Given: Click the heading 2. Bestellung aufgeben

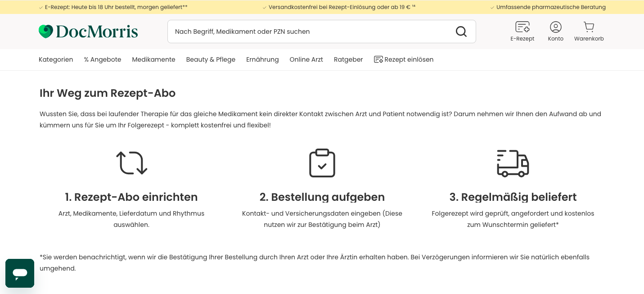Looking at the screenshot, I should point(322,197).
